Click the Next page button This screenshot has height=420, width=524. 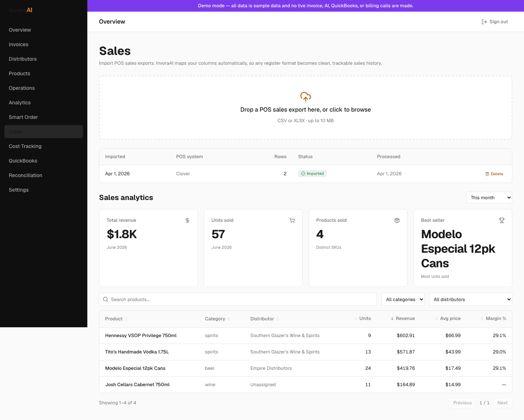[503, 403]
